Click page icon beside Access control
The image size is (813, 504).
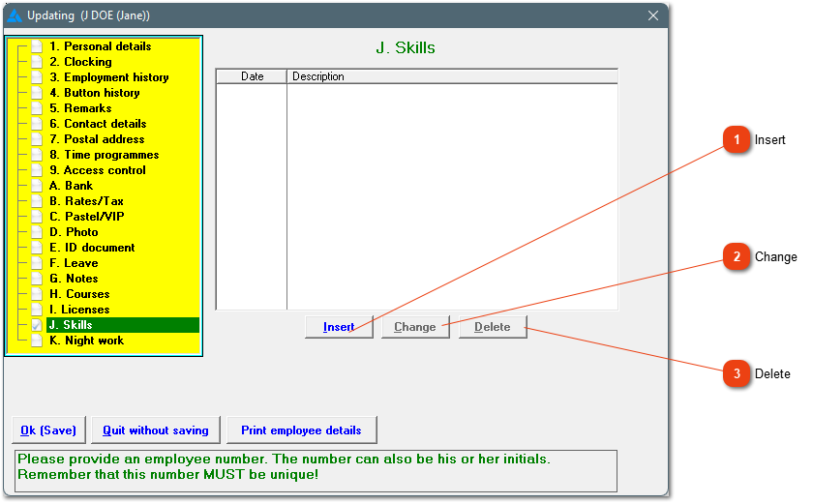(37, 170)
